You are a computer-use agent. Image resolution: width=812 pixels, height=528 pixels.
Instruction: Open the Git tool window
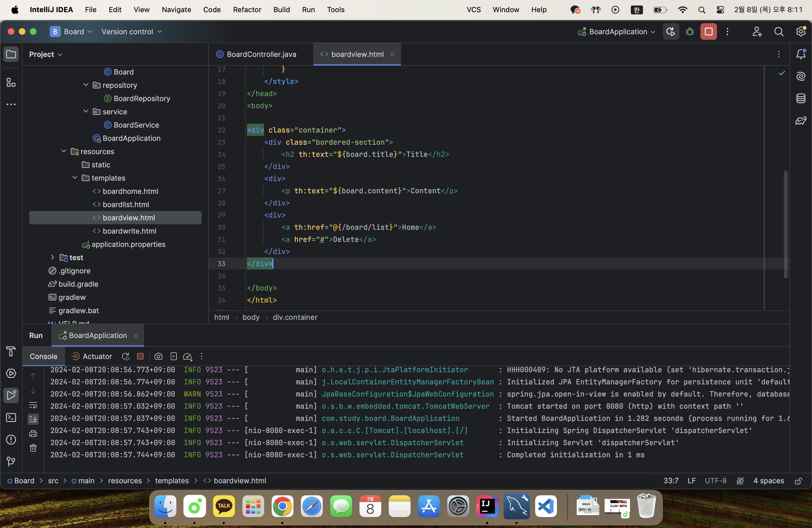[11, 461]
